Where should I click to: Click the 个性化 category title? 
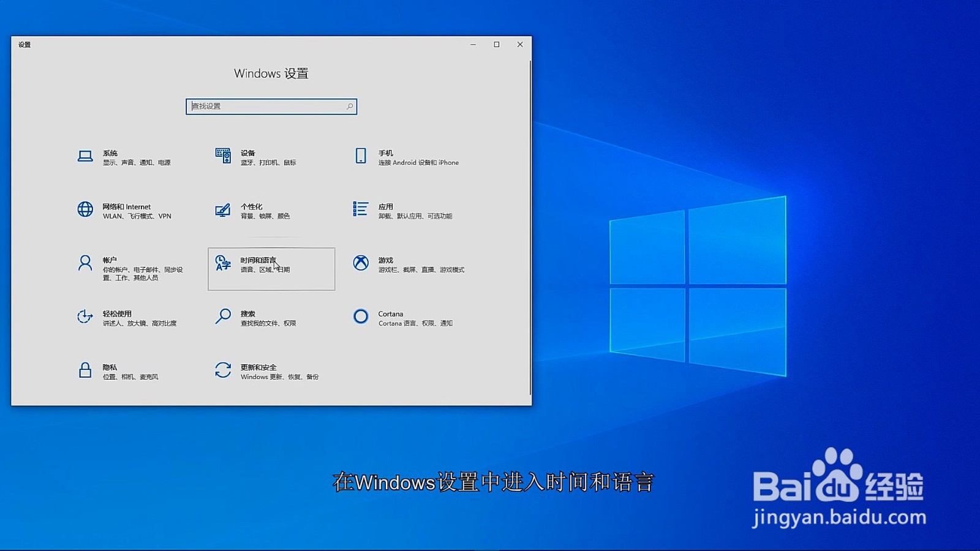click(x=252, y=207)
